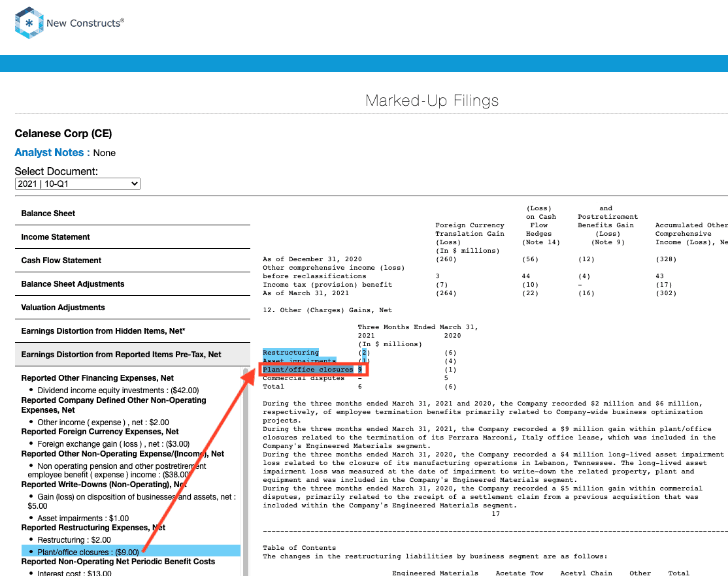Select Asset impairments : $1.00 item
The height and width of the screenshot is (576, 728).
pos(83,519)
